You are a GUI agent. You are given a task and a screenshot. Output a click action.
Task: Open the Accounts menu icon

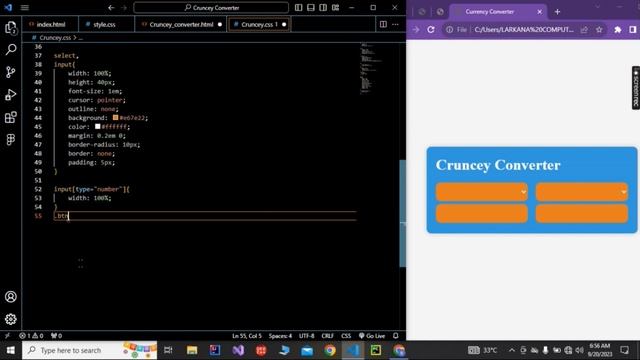pos(11,297)
